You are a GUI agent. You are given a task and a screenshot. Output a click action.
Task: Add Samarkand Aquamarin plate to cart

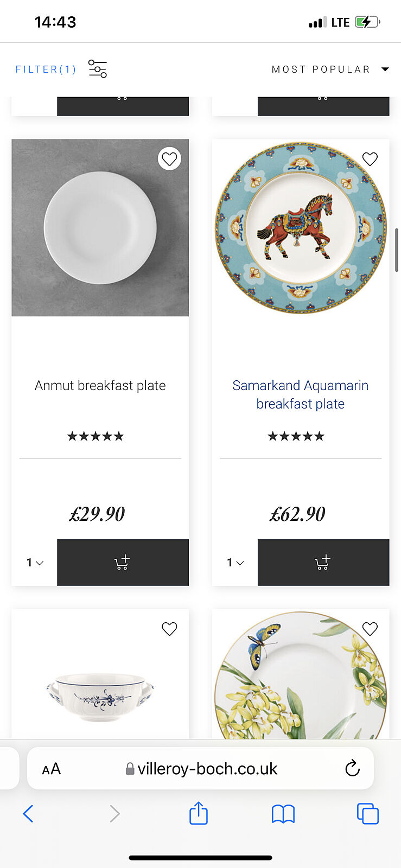[x=323, y=563]
